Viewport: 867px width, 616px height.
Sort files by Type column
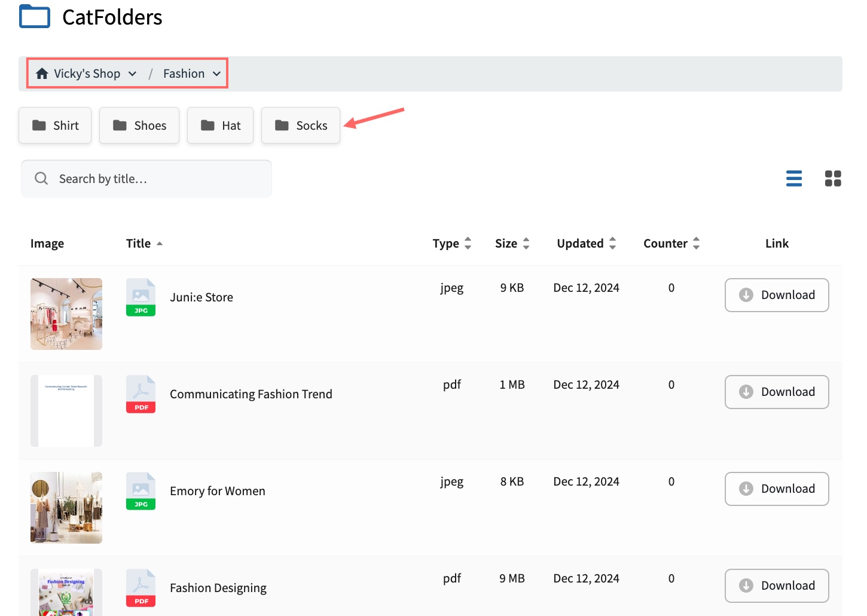(x=468, y=243)
